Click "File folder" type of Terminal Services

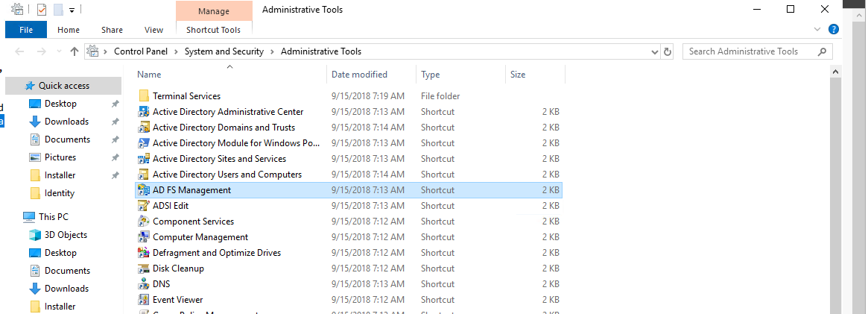click(440, 95)
